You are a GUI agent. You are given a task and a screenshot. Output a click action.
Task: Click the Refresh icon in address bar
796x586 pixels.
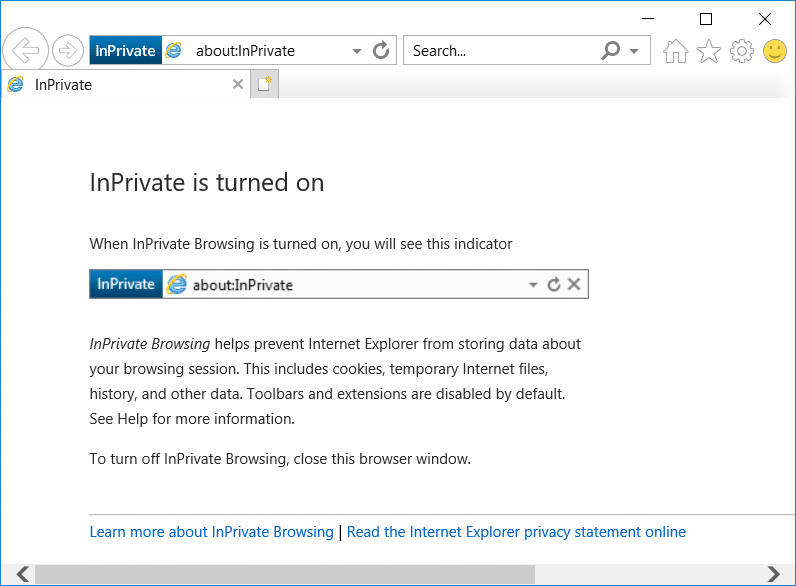coord(381,50)
